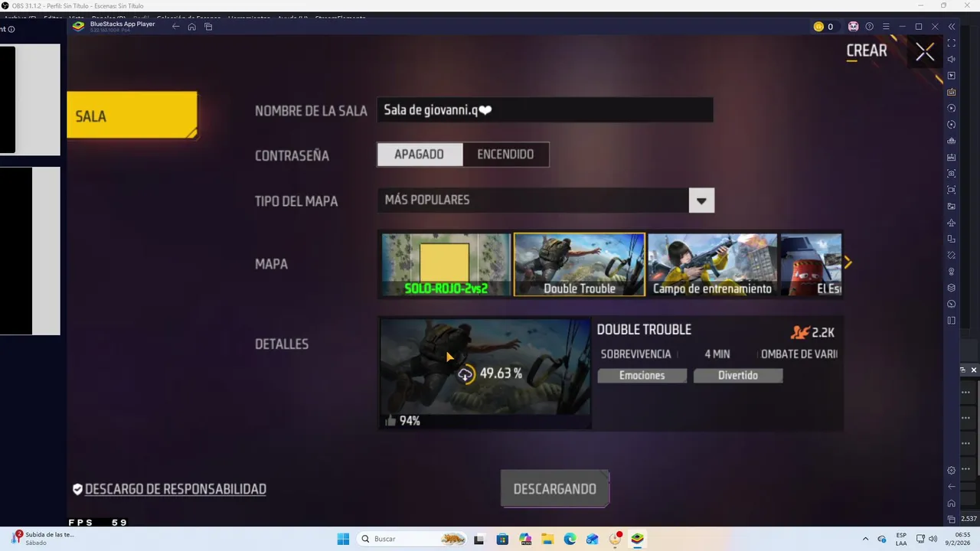Open the Windows Start menu
This screenshot has width=980, height=551.
click(x=343, y=539)
